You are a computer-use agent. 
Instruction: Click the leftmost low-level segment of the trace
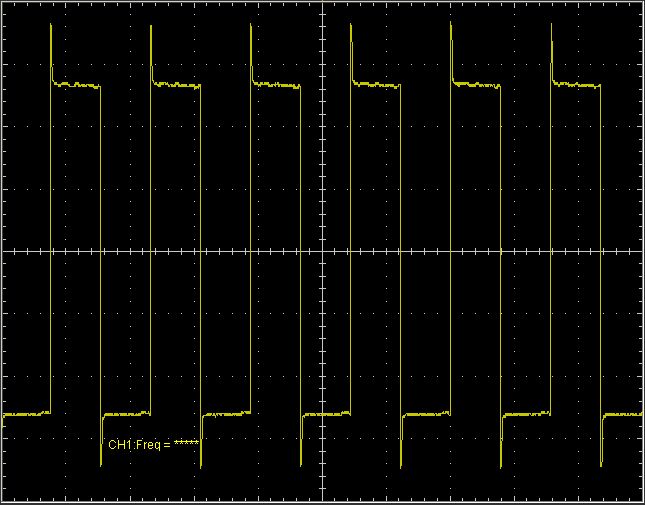pos(26,413)
